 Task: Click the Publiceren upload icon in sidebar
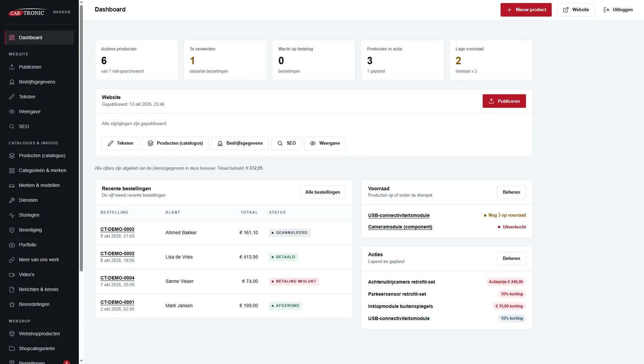coord(12,67)
